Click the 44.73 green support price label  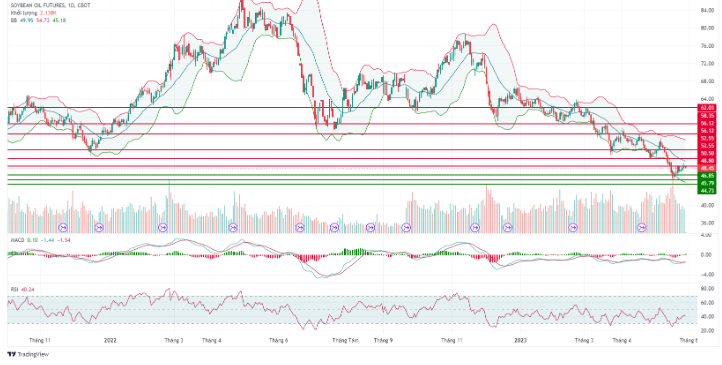(707, 191)
